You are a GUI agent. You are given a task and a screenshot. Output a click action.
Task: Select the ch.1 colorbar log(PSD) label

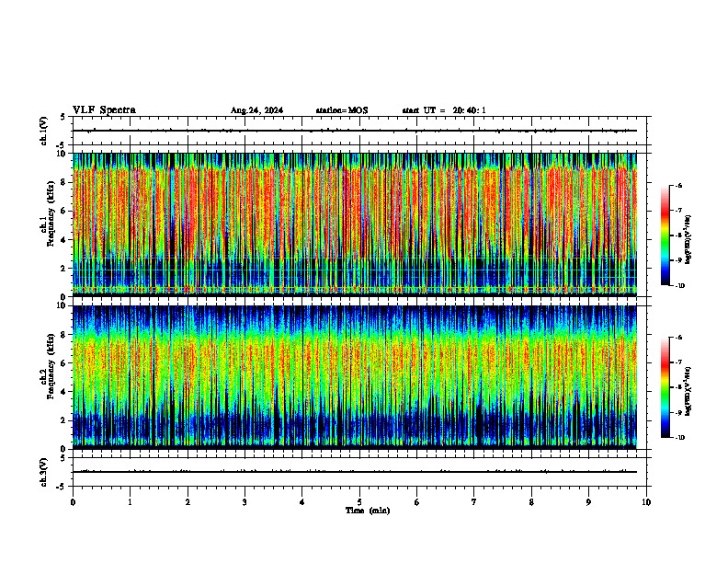[688, 240]
